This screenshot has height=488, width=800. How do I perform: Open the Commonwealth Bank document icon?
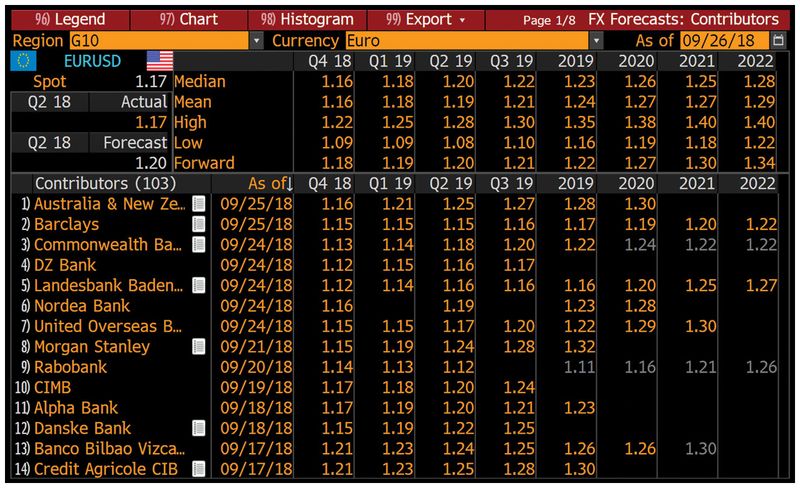pyautogui.click(x=199, y=245)
